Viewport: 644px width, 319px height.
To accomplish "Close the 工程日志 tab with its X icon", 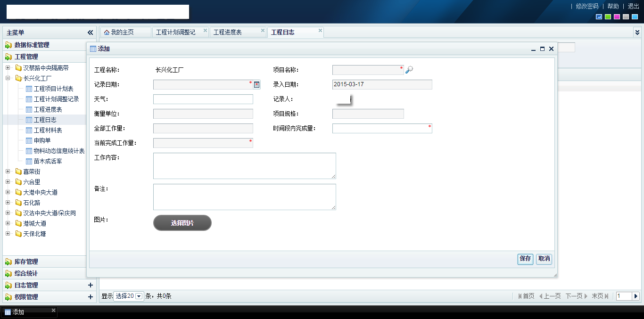I will coord(320,31).
